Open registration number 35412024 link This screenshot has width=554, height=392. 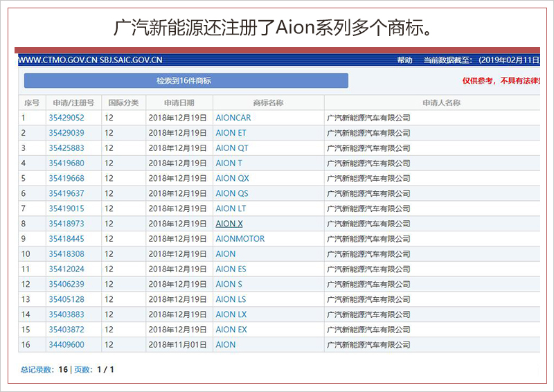[x=66, y=269]
